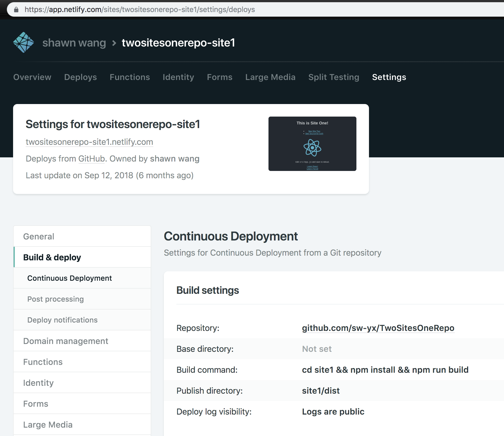Click the build command value "cd site1 && npm install"
The image size is (504, 436).
click(349, 370)
